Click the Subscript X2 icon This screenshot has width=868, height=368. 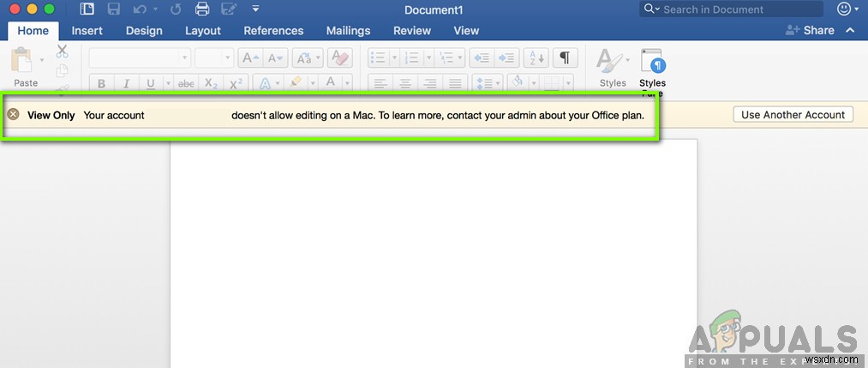click(x=211, y=84)
